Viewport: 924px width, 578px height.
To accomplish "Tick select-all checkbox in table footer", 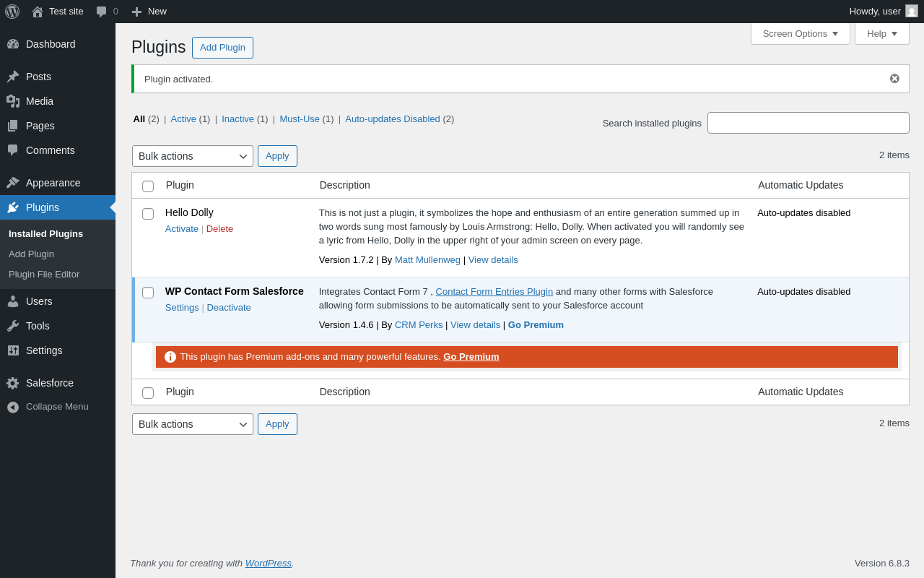I will 148,393.
